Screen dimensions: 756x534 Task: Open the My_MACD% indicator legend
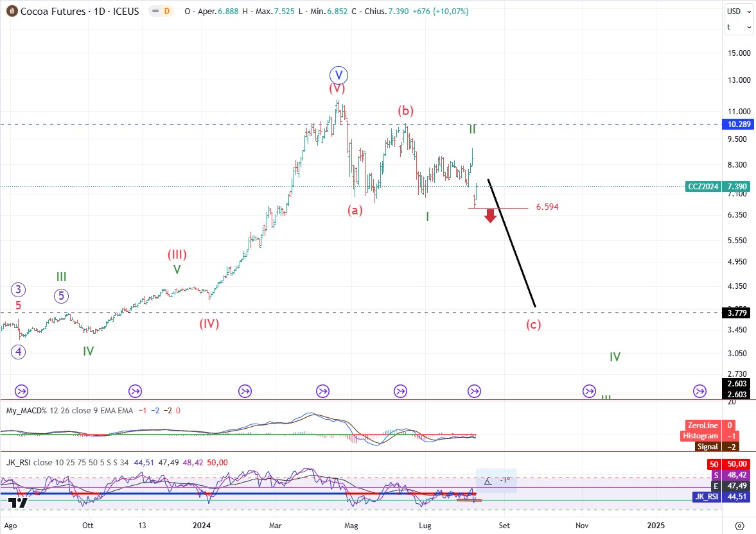69,411
